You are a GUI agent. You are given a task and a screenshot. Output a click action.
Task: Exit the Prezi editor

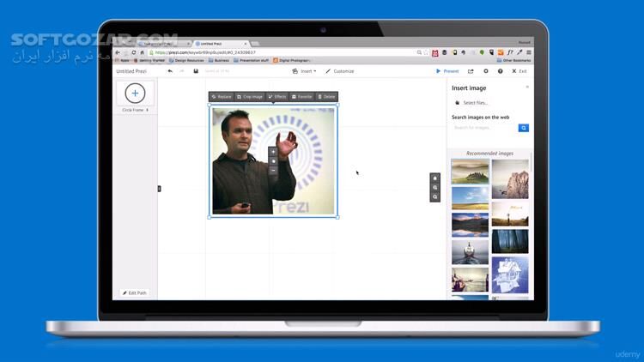(519, 71)
